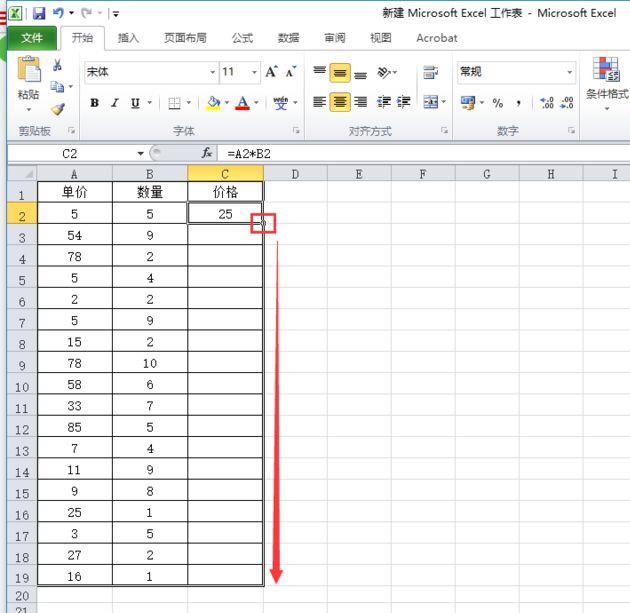The image size is (630, 613).
Task: Click the Increase Font Size icon
Action: [x=271, y=72]
